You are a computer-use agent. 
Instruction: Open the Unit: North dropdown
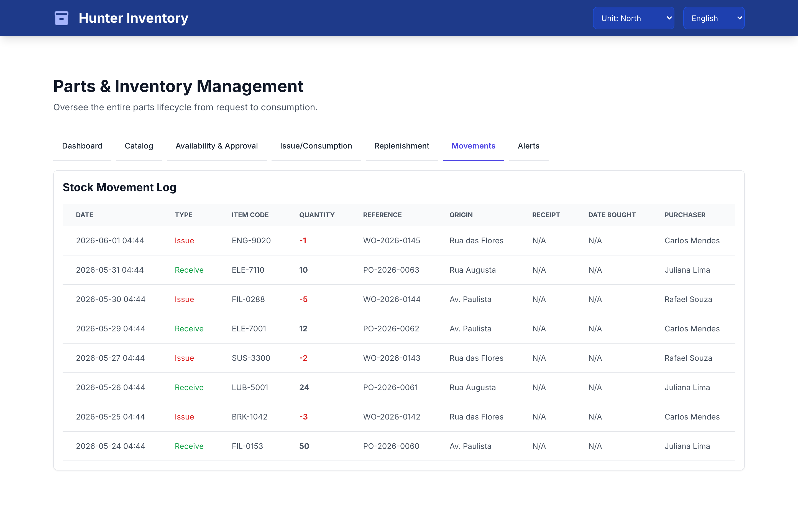pos(633,18)
